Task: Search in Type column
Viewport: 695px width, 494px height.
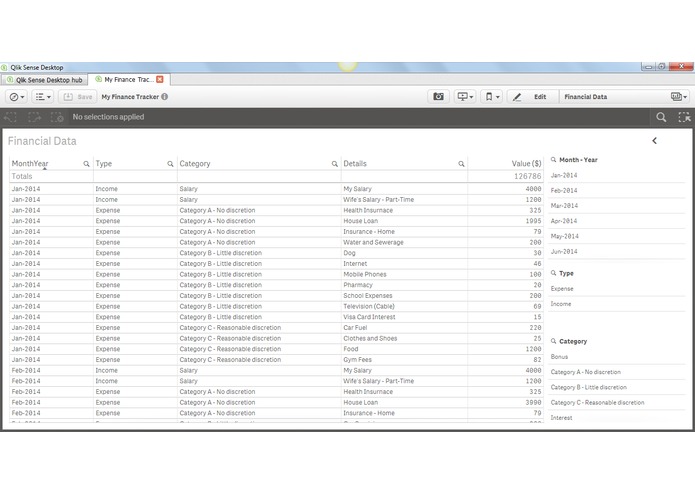Action: pos(170,164)
